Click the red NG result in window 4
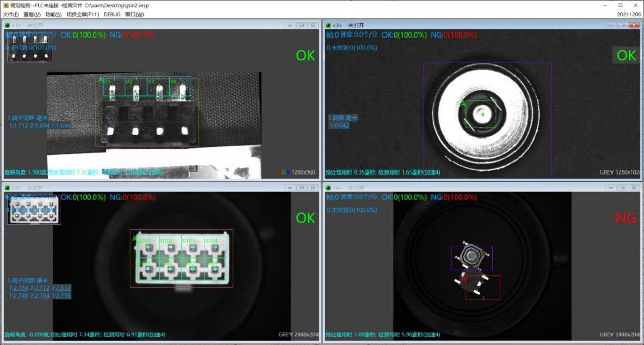644x345 pixels. click(625, 218)
